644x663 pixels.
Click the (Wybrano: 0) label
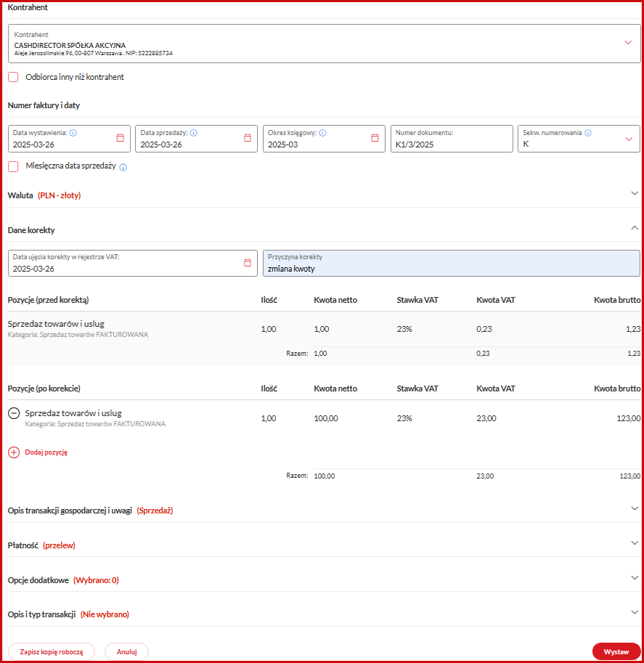[96, 580]
